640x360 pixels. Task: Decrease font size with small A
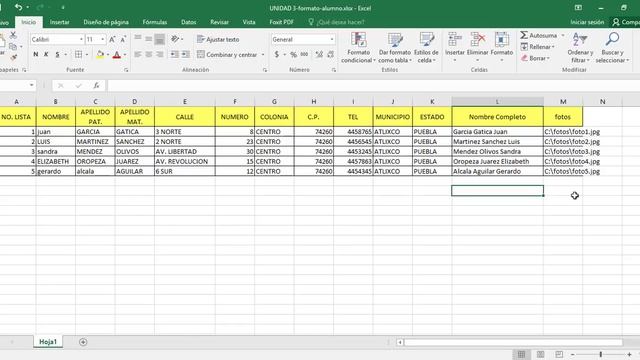(123, 39)
